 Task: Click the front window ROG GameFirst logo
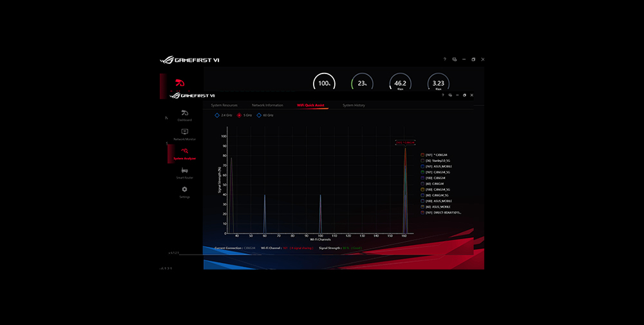[193, 95]
